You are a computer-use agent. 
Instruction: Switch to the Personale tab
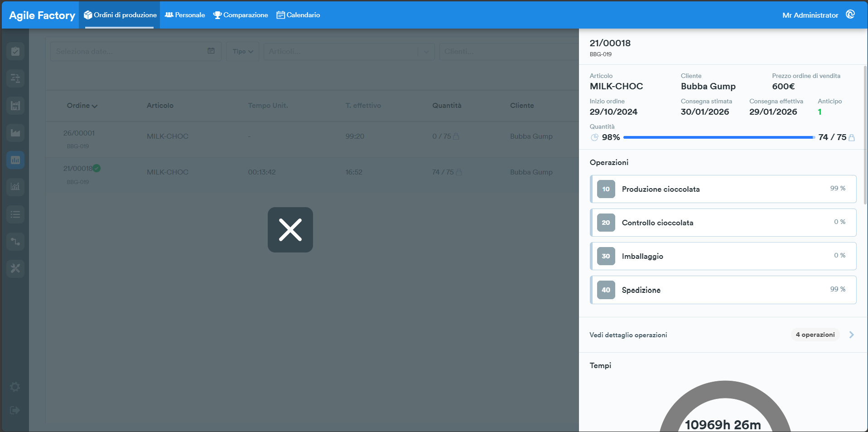pos(185,15)
